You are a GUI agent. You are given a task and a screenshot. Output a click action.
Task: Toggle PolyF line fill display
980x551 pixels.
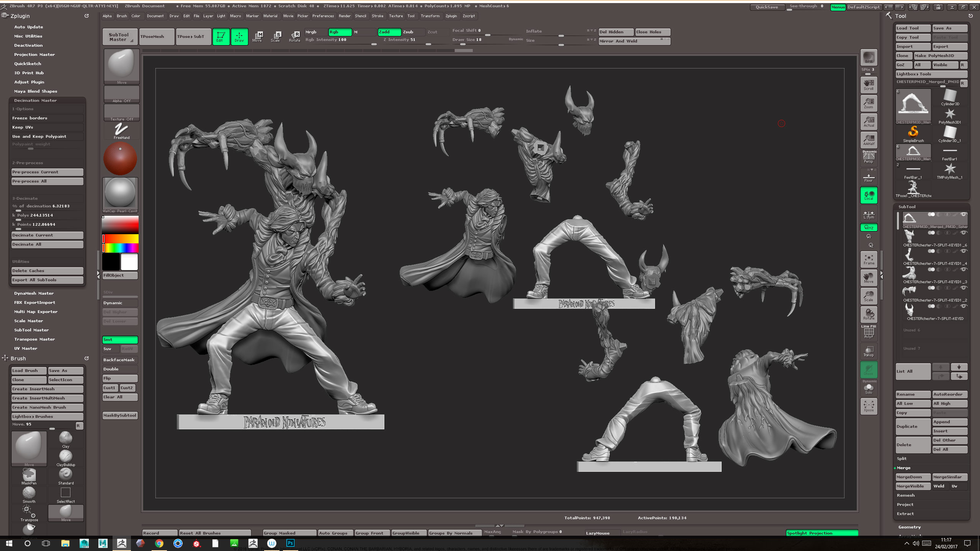click(869, 332)
